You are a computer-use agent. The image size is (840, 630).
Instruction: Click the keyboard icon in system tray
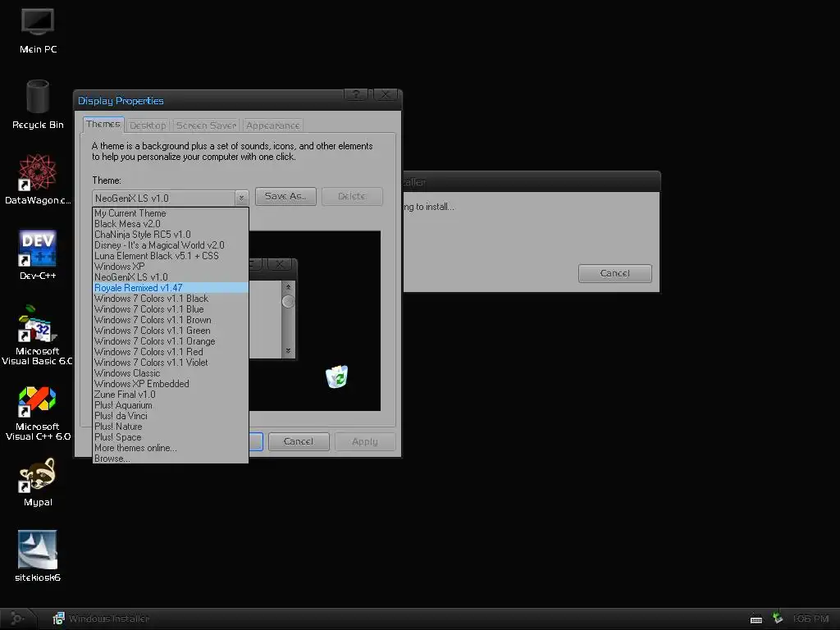pos(756,619)
